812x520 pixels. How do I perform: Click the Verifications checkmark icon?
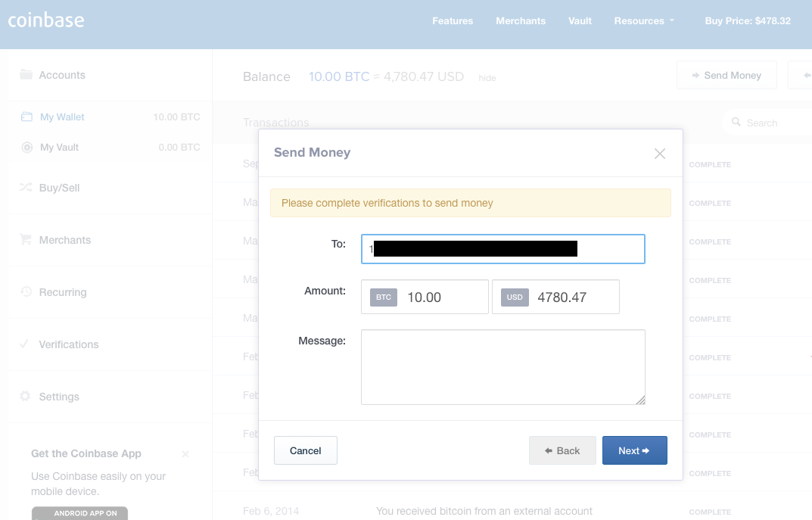(x=23, y=344)
